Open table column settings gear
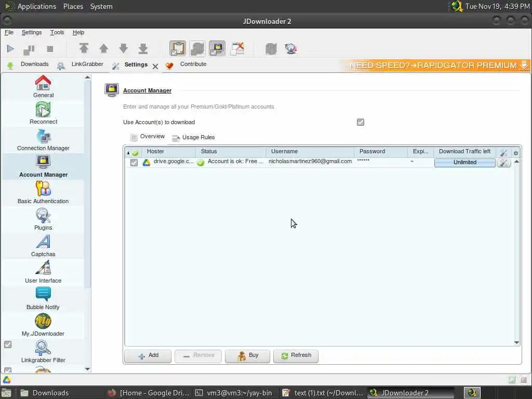 click(x=516, y=153)
